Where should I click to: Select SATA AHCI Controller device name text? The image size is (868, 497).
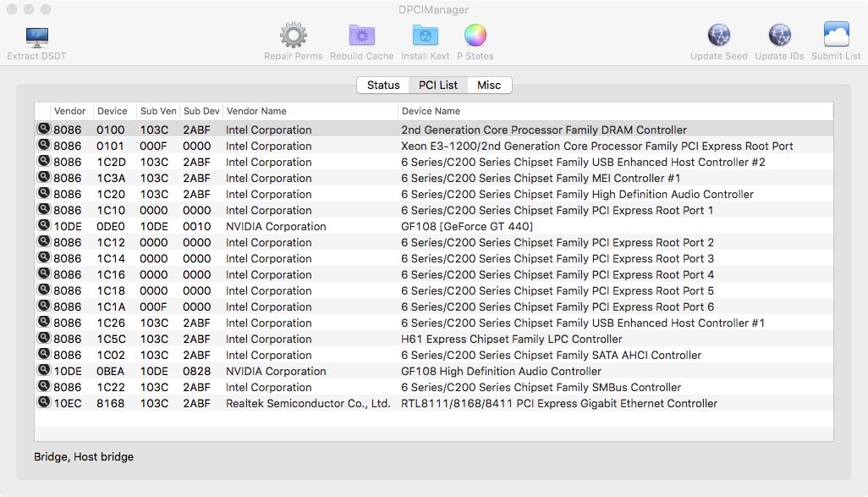551,355
